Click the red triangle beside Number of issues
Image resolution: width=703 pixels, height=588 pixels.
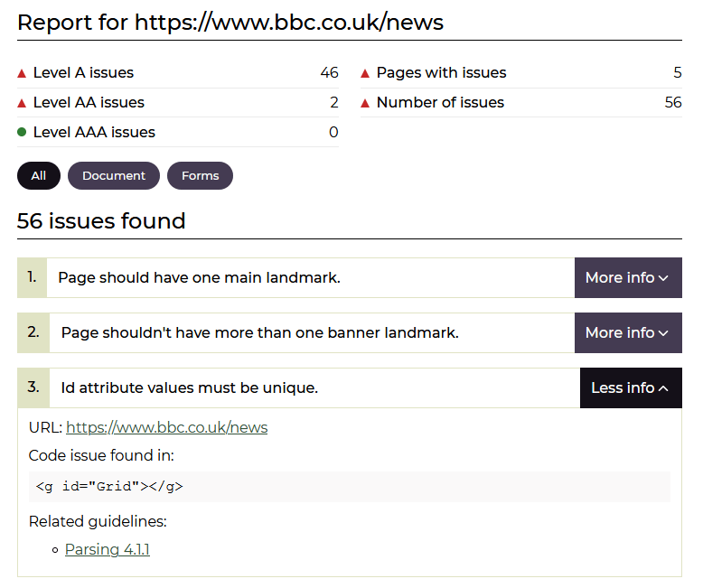click(x=365, y=103)
